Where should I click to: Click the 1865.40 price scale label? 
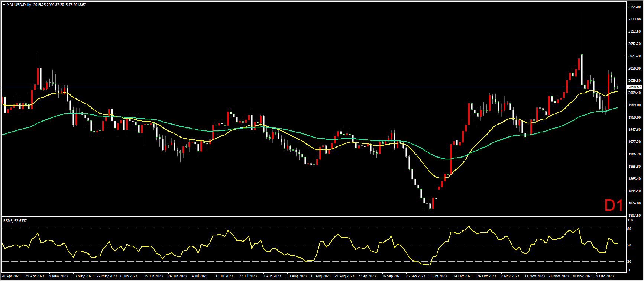pos(635,179)
